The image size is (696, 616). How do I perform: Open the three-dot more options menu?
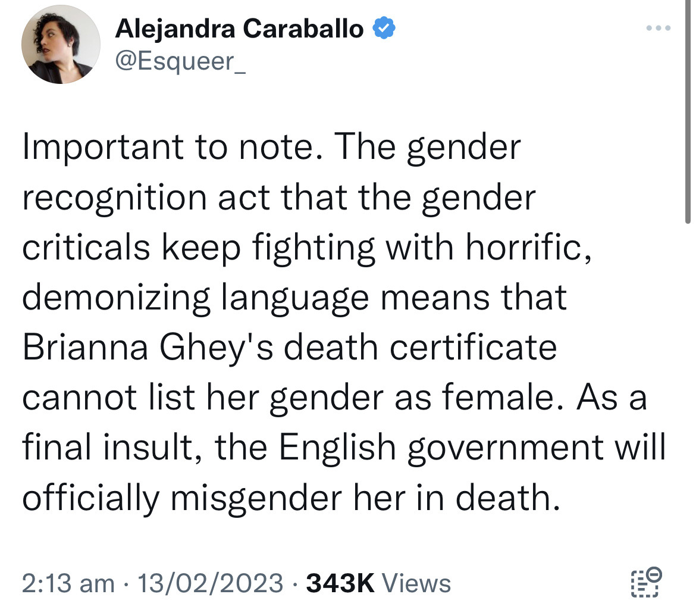[x=659, y=28]
